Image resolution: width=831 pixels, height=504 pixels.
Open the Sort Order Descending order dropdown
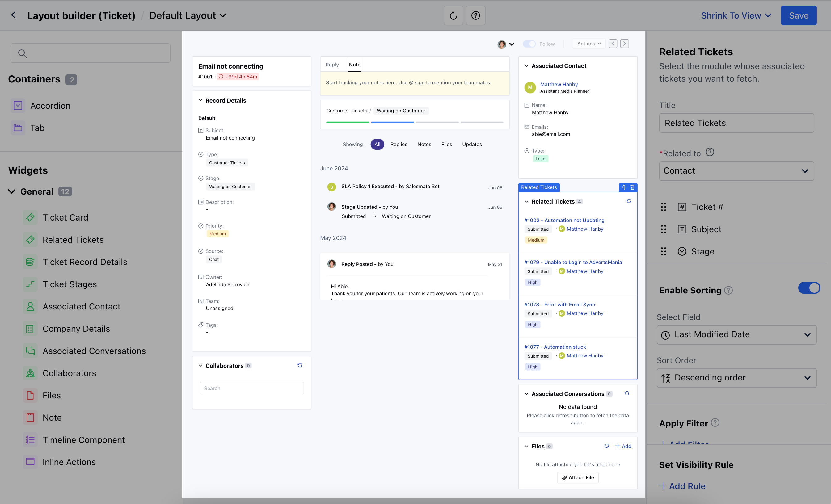pos(736,378)
